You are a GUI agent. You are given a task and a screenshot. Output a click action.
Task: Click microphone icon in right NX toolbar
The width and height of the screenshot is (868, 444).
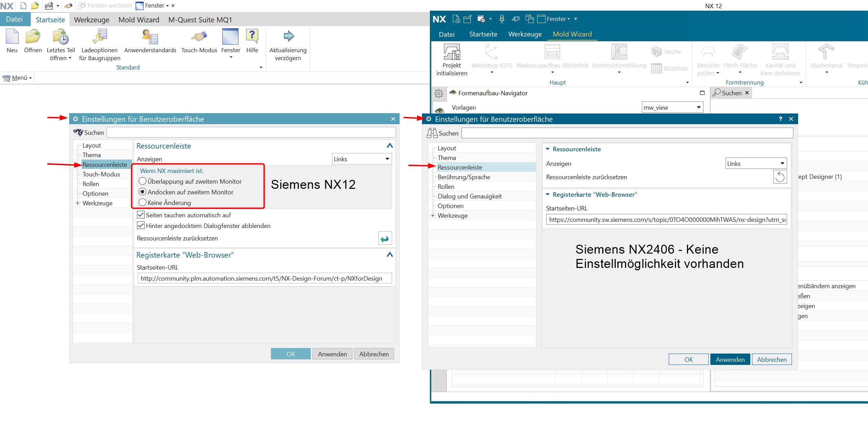[502, 19]
